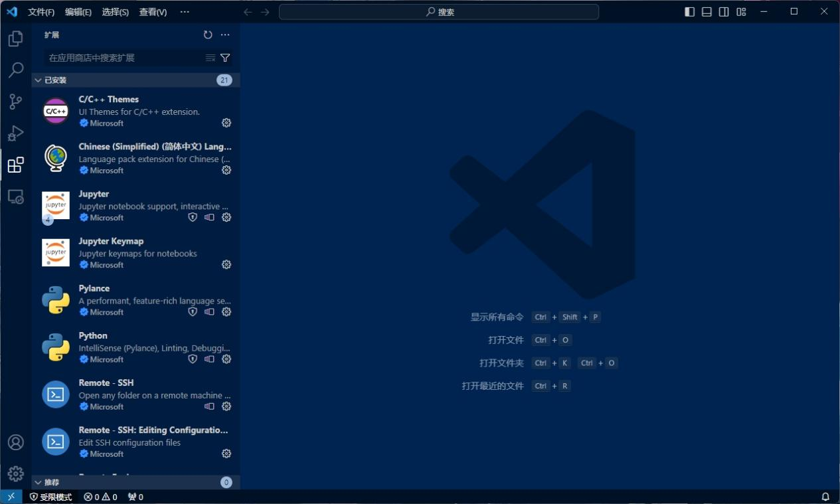This screenshot has height=504, width=840.
Task: Clear the extension search results icon
Action: coord(210,58)
